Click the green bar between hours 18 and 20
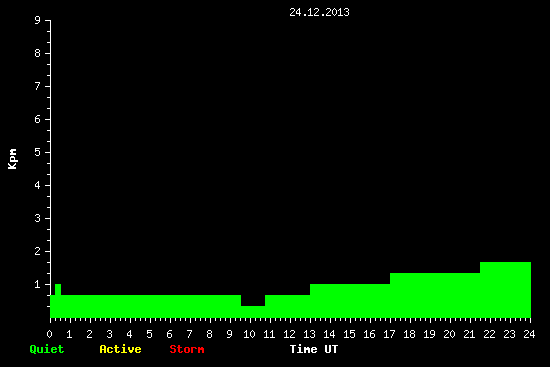The image size is (550, 367). pyautogui.click(x=435, y=295)
